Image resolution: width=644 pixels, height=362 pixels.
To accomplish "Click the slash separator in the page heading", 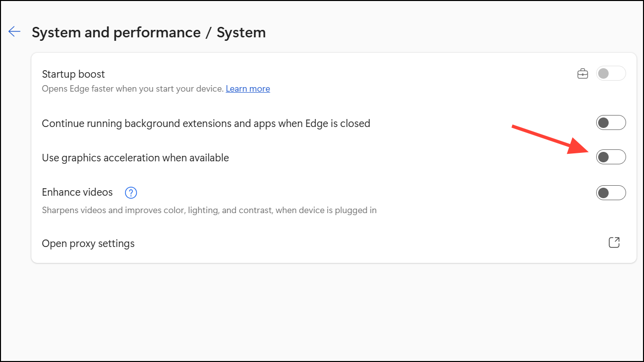I will (x=209, y=33).
